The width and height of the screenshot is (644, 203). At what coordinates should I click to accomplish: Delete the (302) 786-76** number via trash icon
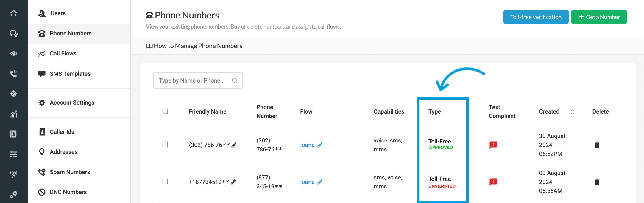[597, 145]
